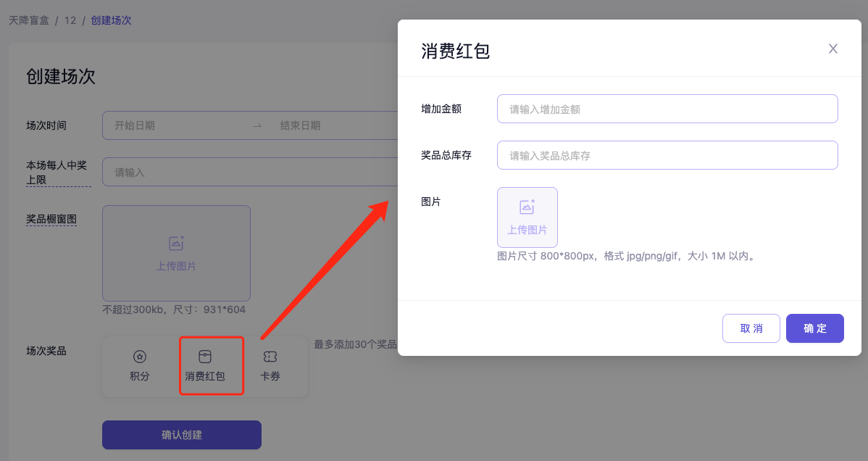Click 上传图片 in the 消费红包 dialog

(527, 217)
